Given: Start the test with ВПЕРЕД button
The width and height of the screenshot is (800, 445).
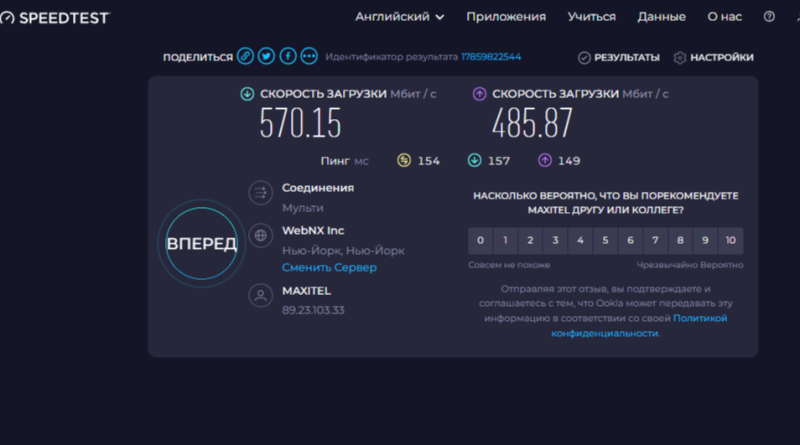Looking at the screenshot, I should point(202,243).
